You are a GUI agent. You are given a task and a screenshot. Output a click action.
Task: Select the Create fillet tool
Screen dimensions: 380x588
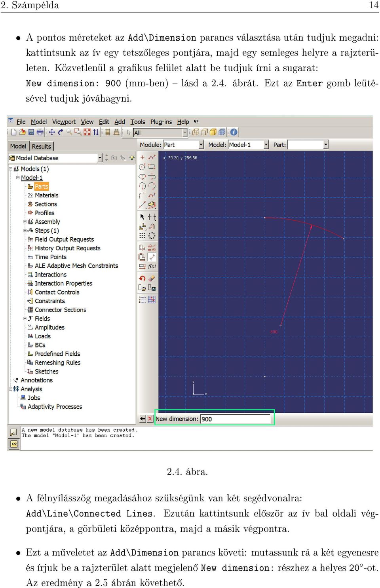142,195
